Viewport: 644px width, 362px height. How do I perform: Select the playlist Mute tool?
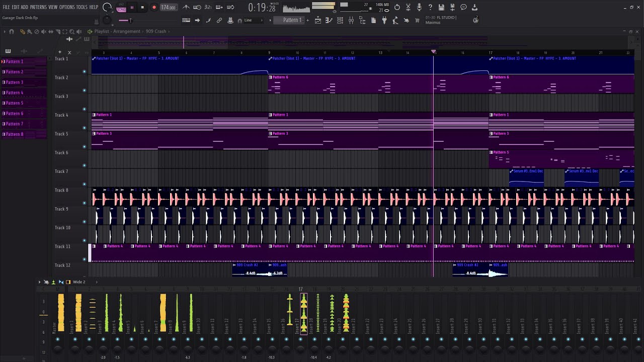44,32
